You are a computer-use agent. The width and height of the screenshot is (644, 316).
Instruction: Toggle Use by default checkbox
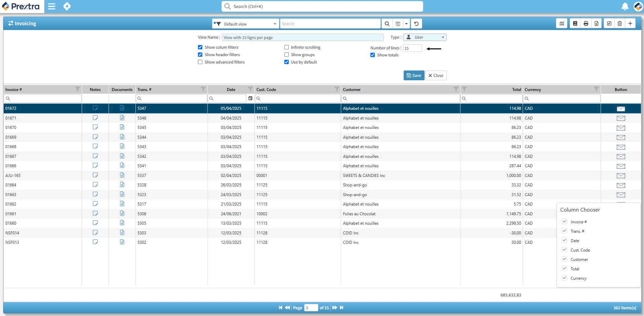286,62
